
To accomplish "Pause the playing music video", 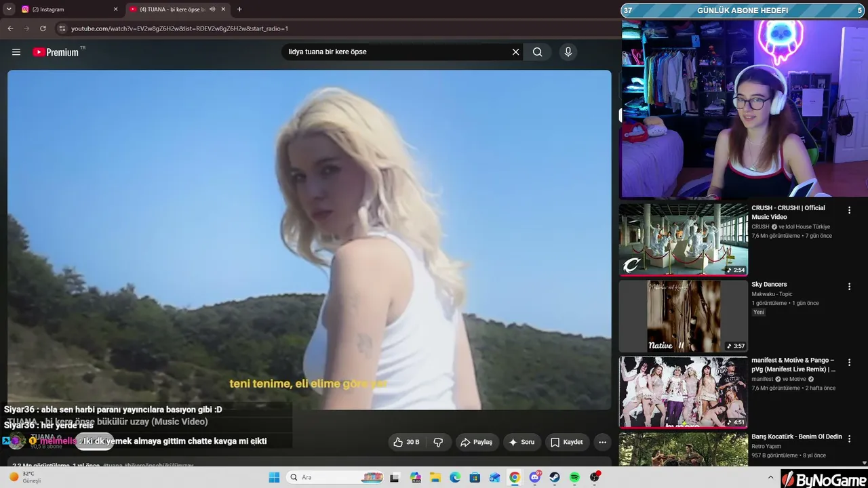I will tap(309, 239).
